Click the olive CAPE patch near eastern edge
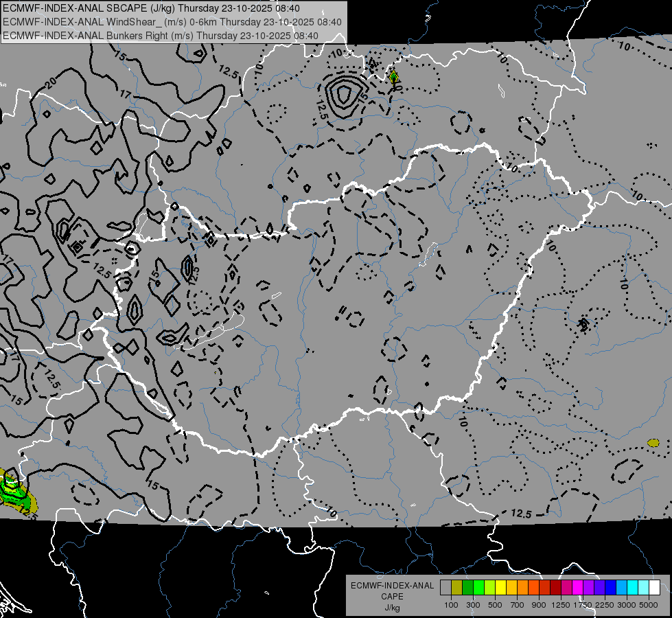Image resolution: width=672 pixels, height=618 pixels. point(653,443)
